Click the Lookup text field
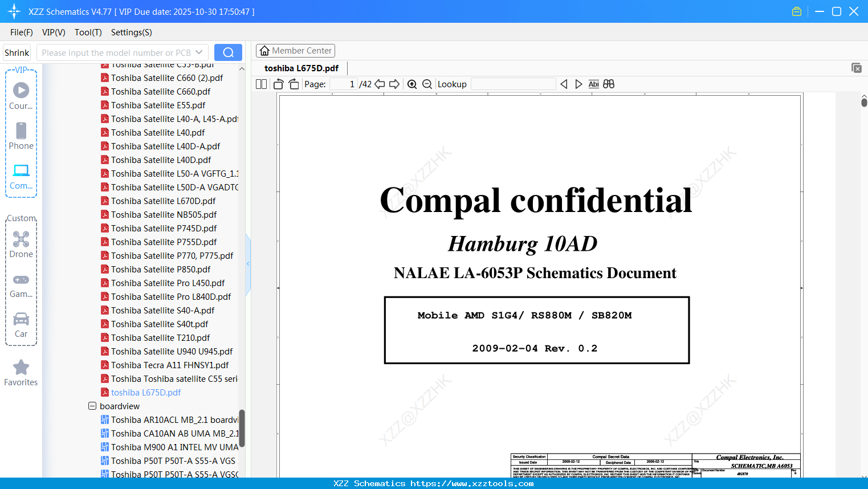Viewport: 868px width, 489px height. (x=514, y=84)
